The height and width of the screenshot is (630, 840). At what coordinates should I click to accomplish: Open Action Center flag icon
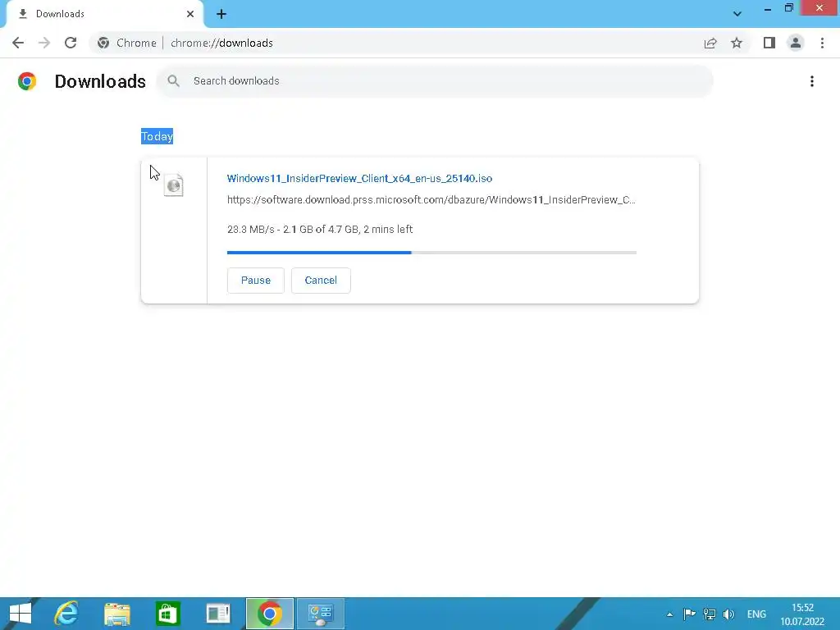pyautogui.click(x=689, y=614)
